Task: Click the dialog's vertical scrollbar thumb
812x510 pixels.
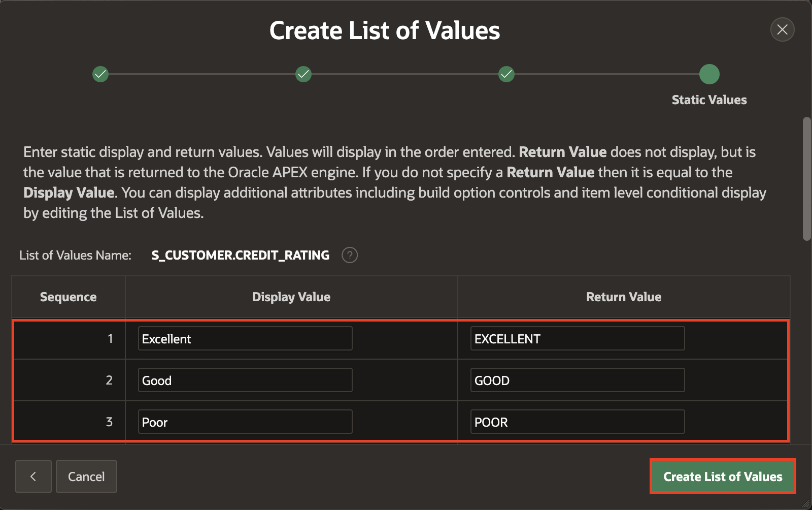Action: click(806, 179)
